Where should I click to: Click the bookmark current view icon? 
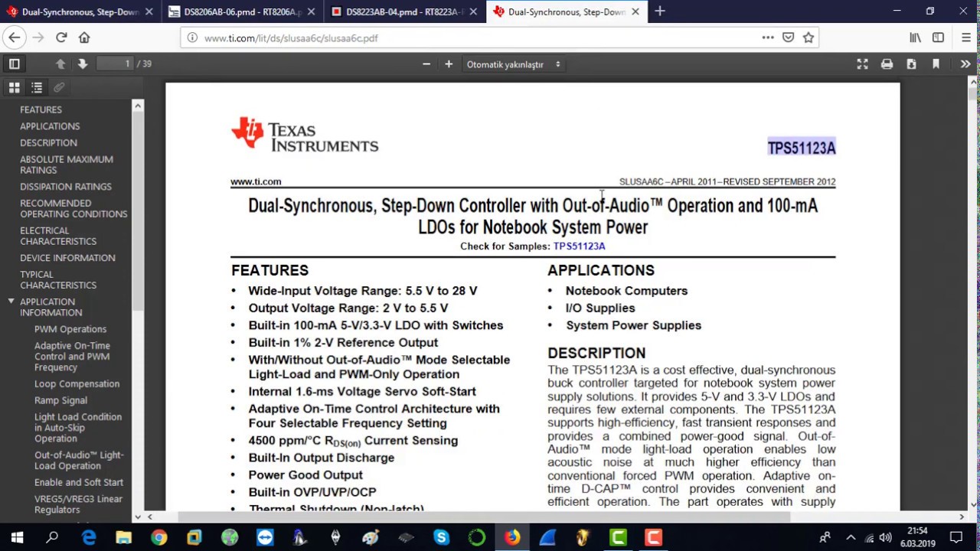pos(936,64)
